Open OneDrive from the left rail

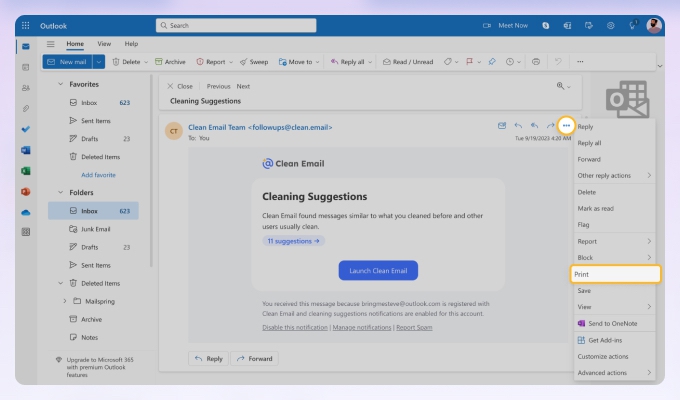26,212
